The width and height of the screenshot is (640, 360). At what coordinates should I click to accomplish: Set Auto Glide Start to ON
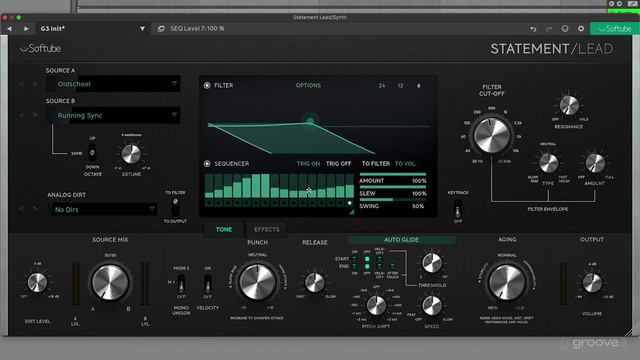(355, 259)
